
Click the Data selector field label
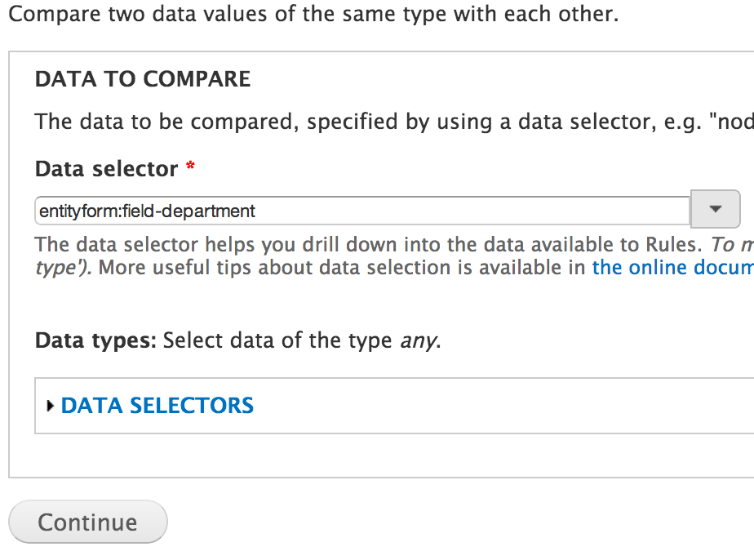pyautogui.click(x=106, y=169)
